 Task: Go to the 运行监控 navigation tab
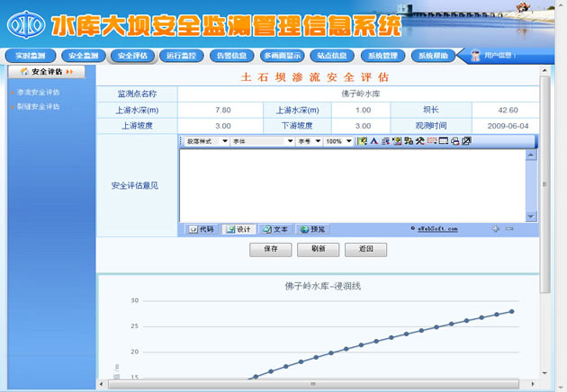tap(182, 56)
